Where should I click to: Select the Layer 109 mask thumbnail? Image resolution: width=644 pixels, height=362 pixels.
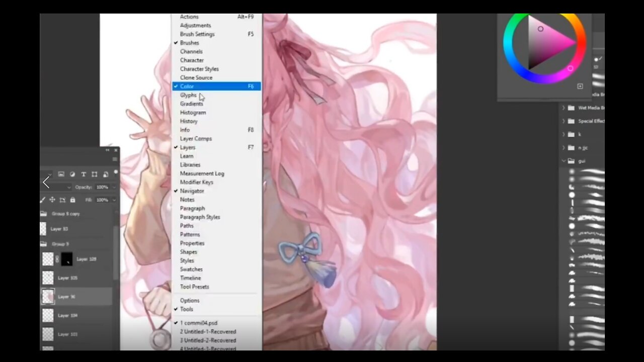(x=67, y=259)
